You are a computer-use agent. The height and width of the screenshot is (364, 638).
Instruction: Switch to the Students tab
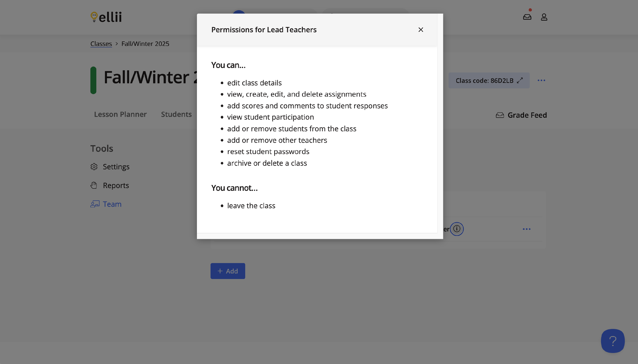point(176,115)
